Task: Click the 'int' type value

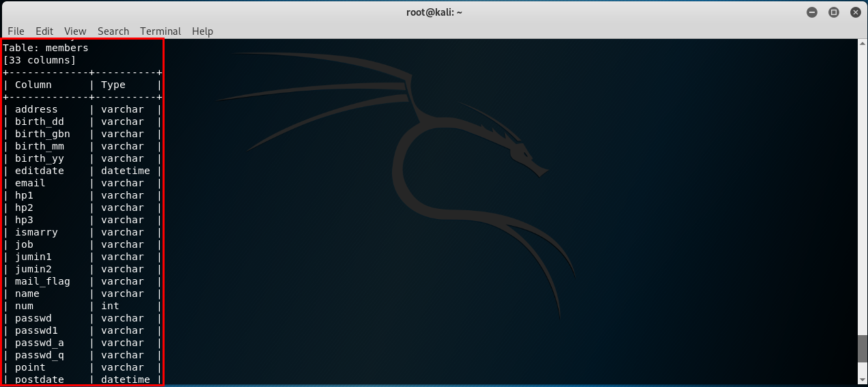Action: [x=110, y=306]
